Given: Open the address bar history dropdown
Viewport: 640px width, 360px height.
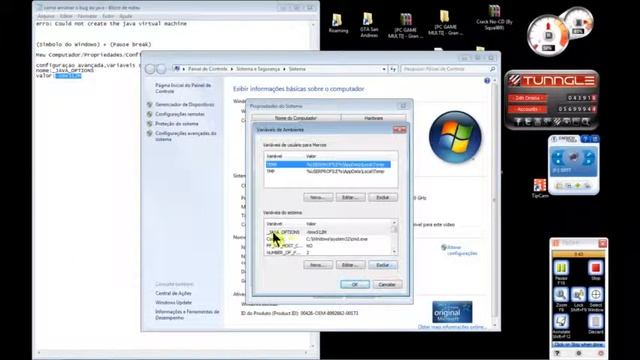Looking at the screenshot, I should pos(384,69).
